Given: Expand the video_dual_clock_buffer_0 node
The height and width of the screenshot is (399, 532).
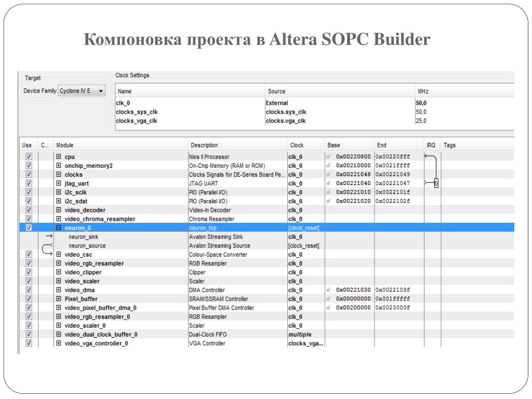Looking at the screenshot, I should pos(59,334).
